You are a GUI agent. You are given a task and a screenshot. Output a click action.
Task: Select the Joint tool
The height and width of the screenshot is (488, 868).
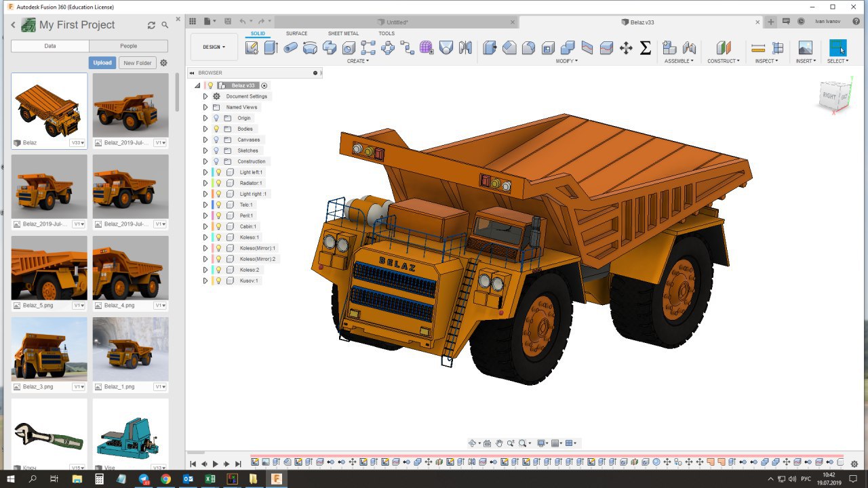tap(690, 47)
